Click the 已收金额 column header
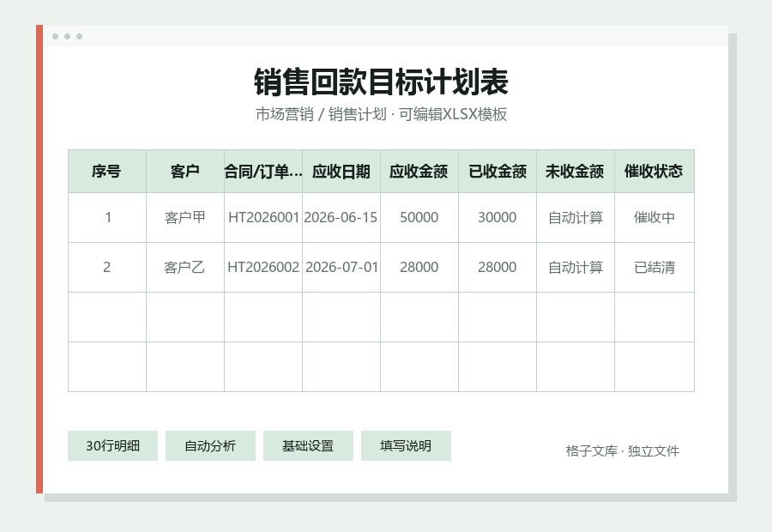772x532 pixels. coord(498,172)
